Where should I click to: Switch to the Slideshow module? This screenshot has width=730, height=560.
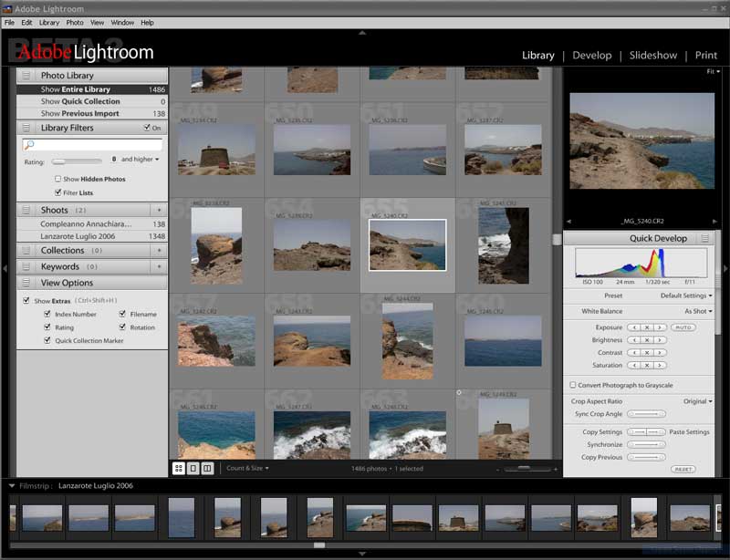tap(653, 56)
